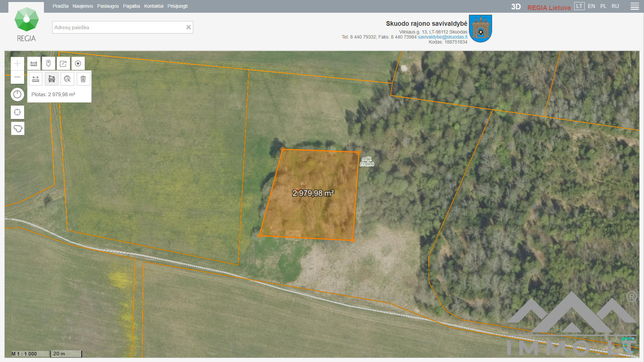644x362 pixels.
Task: Switch language to EN
Action: pyautogui.click(x=591, y=6)
